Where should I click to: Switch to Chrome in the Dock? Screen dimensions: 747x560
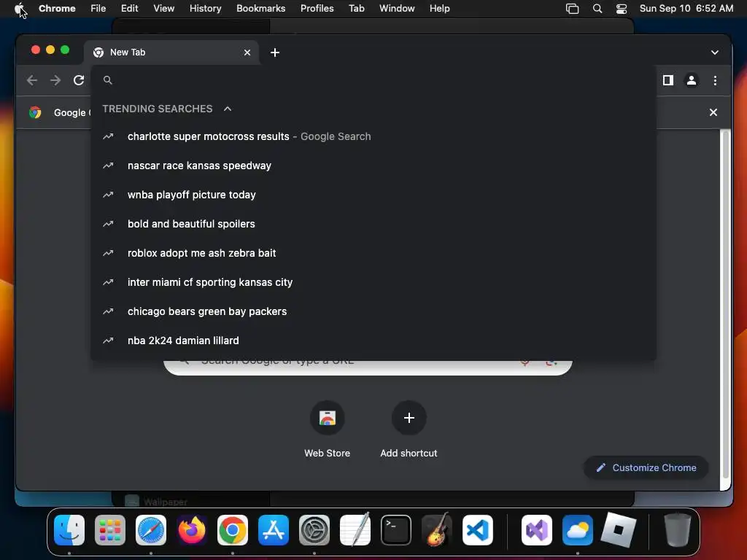[233, 530]
